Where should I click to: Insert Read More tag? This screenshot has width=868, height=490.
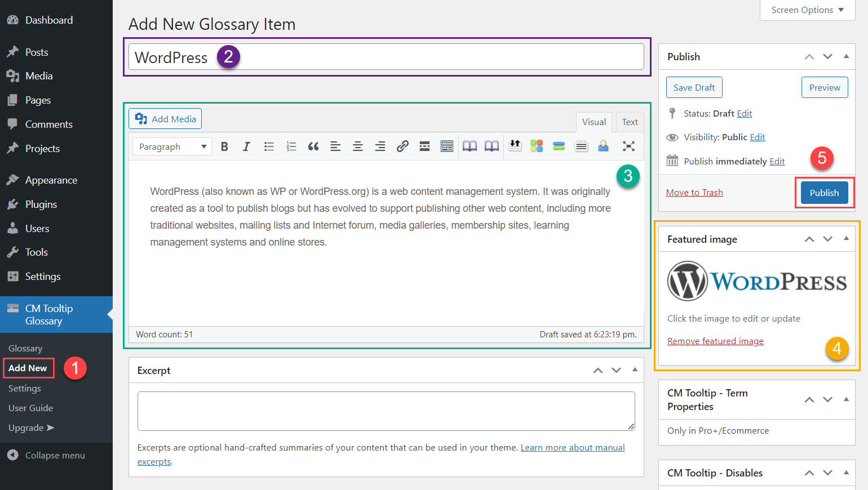(x=424, y=146)
